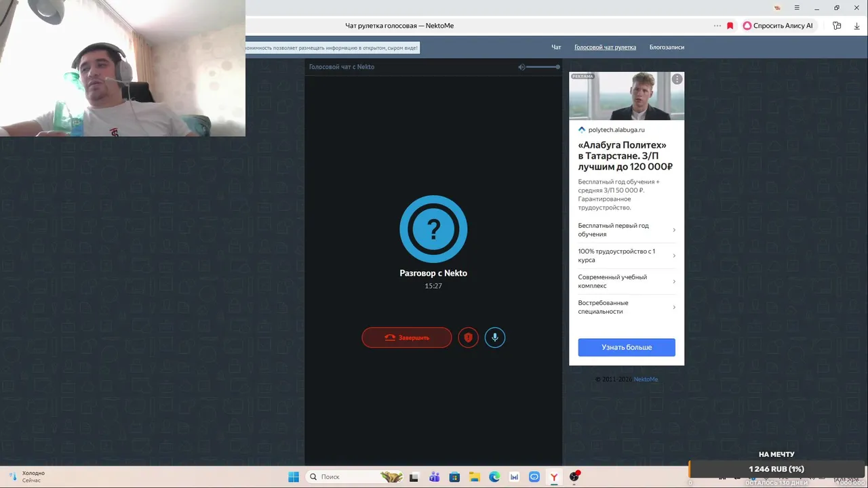Open the Блогозаписи tab

point(667,47)
